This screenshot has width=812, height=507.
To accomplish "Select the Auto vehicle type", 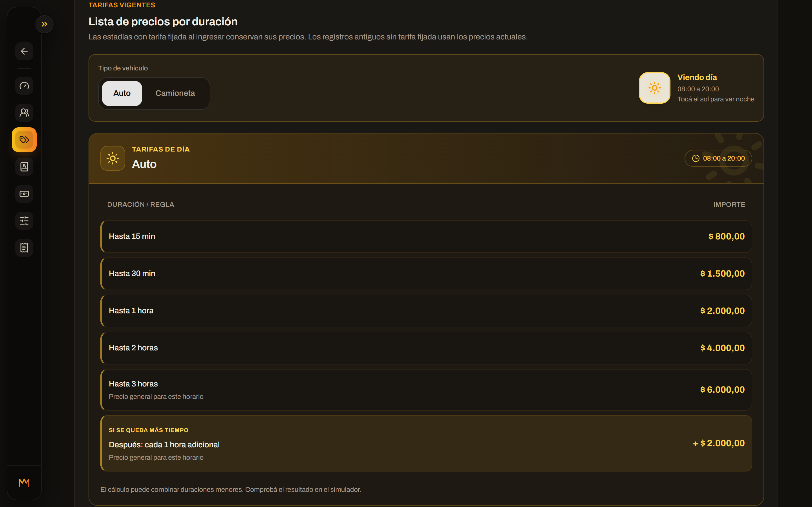I will click(122, 93).
